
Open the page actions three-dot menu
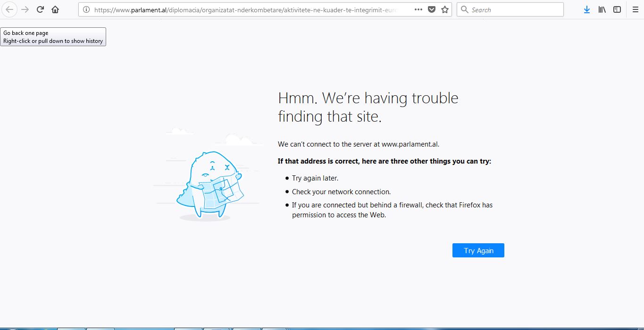point(418,9)
